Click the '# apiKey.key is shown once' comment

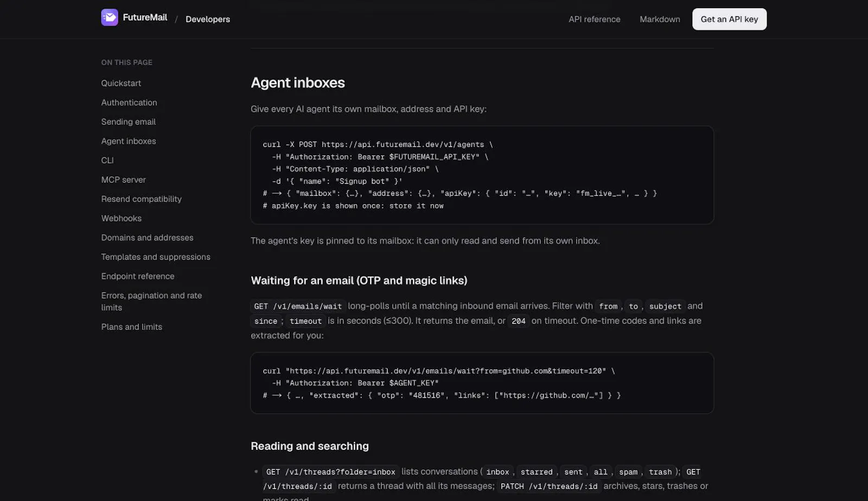(353, 206)
